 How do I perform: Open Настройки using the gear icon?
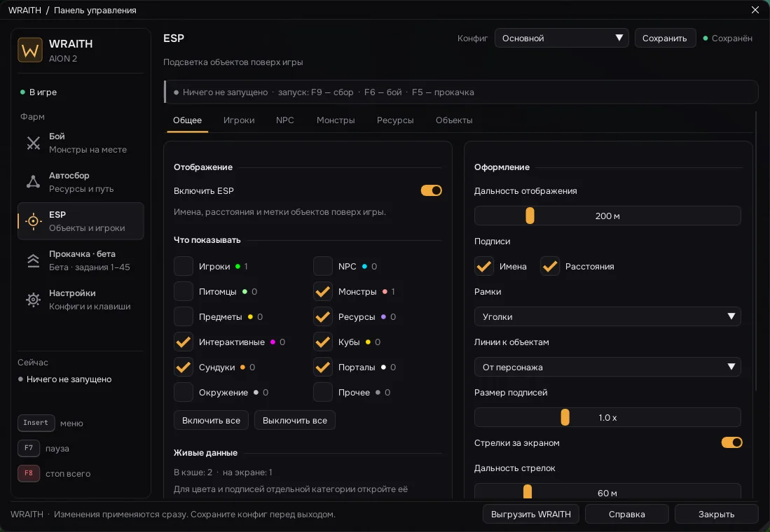[34, 300]
